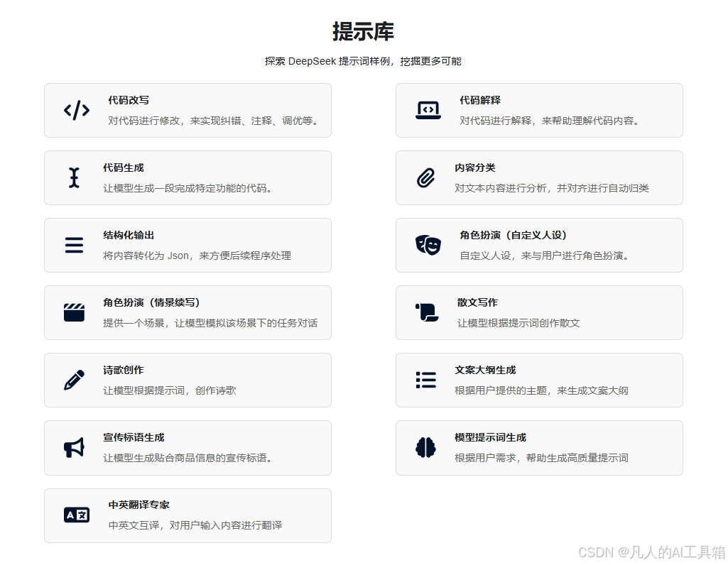Click the pencil icon for 诗歌创作

click(x=75, y=380)
